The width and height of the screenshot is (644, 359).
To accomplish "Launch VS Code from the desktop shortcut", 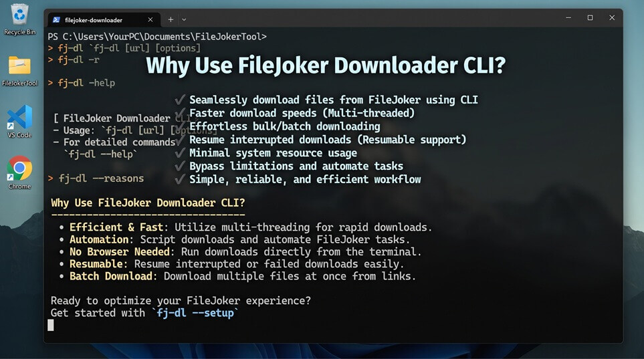I will coord(19,122).
